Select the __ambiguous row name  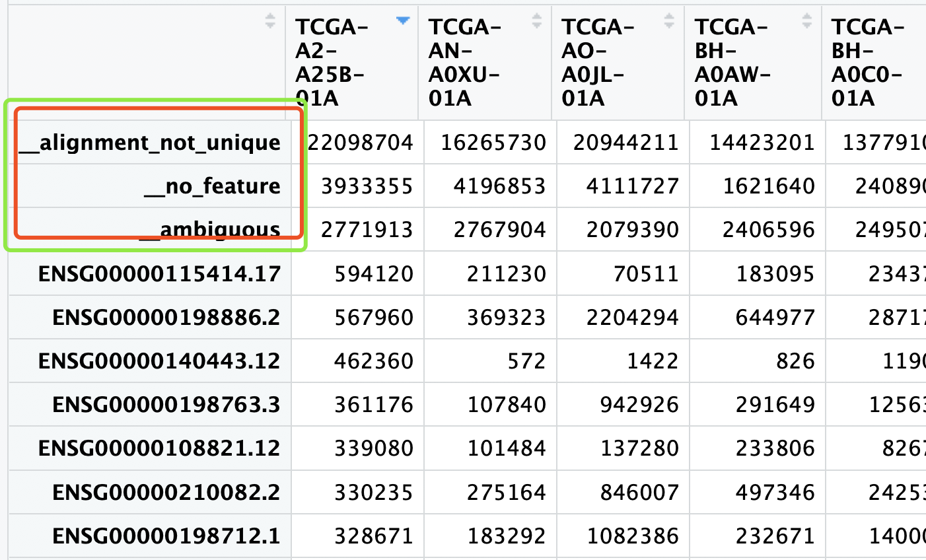coord(211,230)
